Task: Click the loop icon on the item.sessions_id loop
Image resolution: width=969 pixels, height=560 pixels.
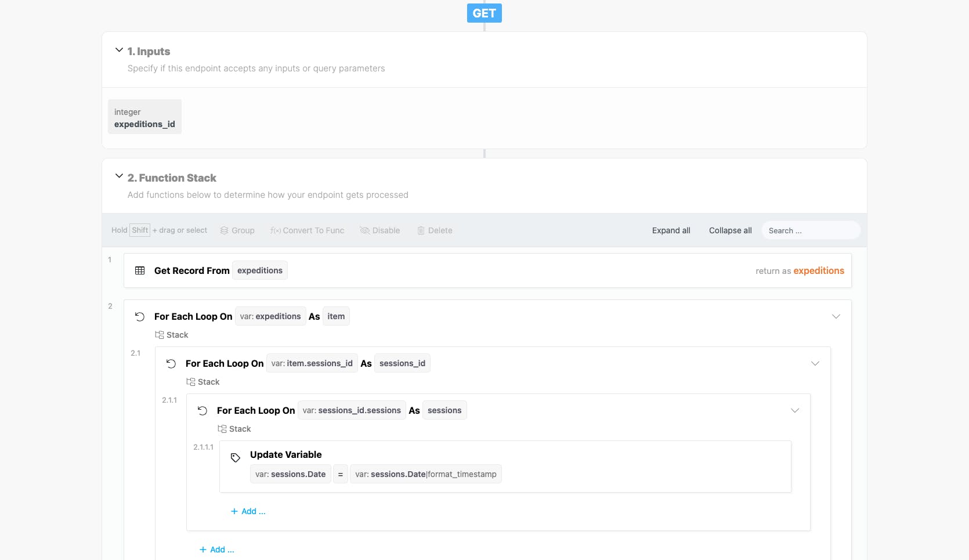Action: pyautogui.click(x=171, y=364)
